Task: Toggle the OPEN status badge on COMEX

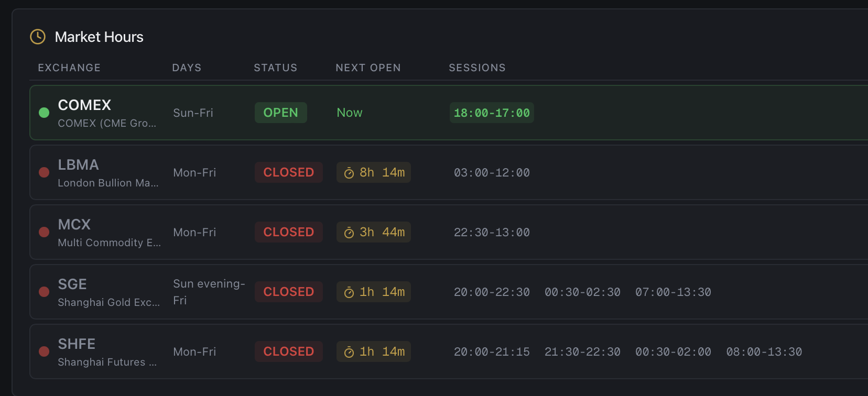Action: point(280,112)
